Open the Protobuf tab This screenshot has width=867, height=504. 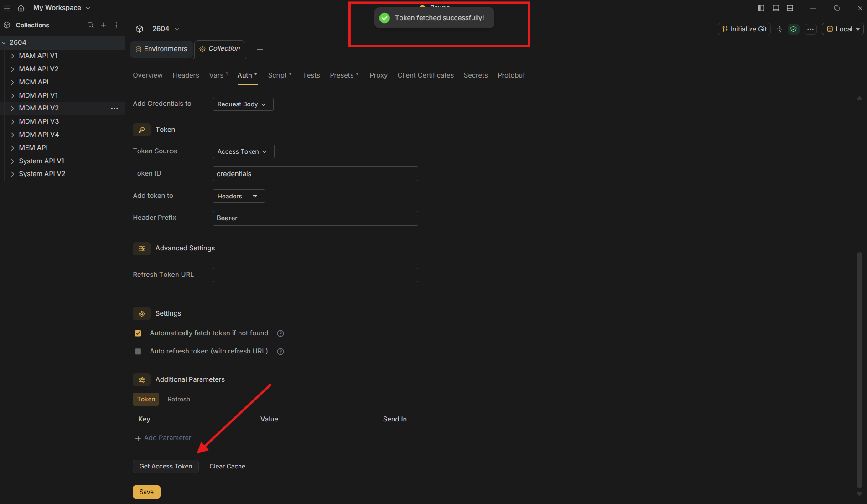click(x=511, y=75)
